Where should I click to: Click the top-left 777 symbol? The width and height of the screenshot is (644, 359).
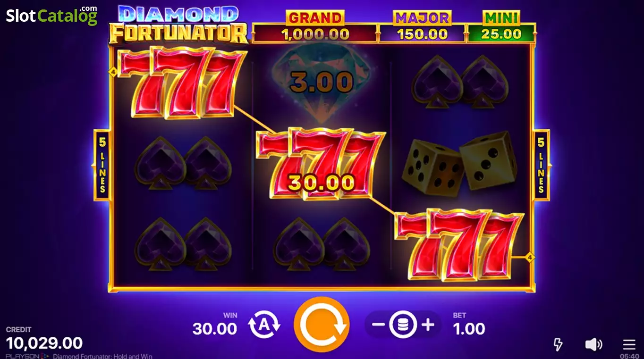click(x=182, y=82)
